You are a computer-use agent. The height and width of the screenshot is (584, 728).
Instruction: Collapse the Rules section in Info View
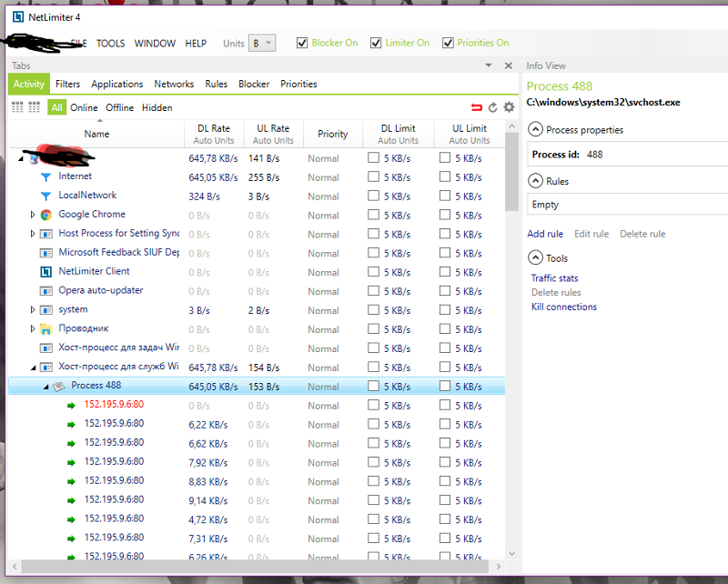pos(535,181)
